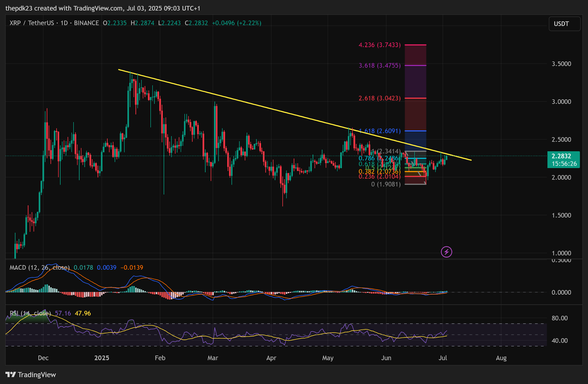Click the 3.5000 price axis level
This screenshot has height=384, width=588.
[561, 64]
